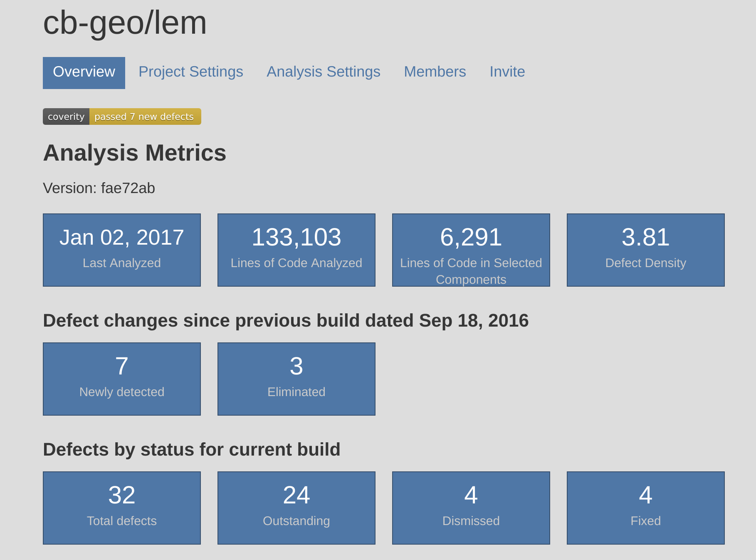Open Lines of Code in Selected Components tile
Screen dimensions: 756x560
coord(471,250)
